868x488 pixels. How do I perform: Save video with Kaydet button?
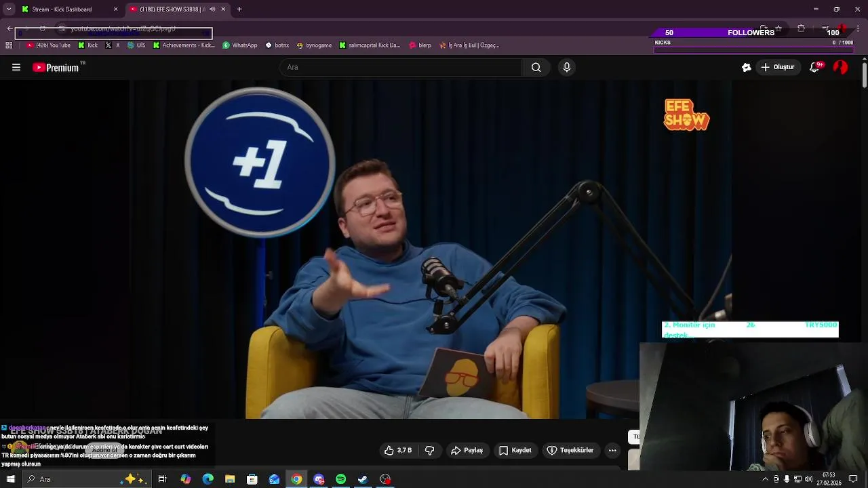515,450
